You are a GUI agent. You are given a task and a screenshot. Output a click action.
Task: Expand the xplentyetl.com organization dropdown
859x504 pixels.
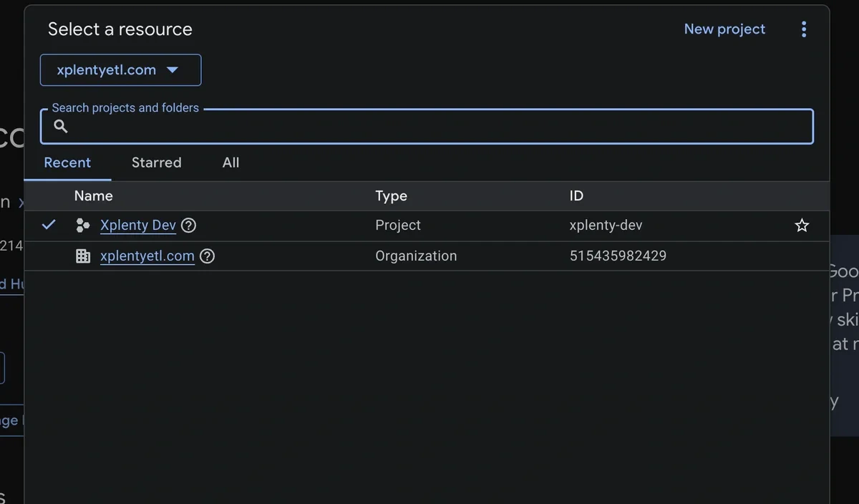click(120, 70)
